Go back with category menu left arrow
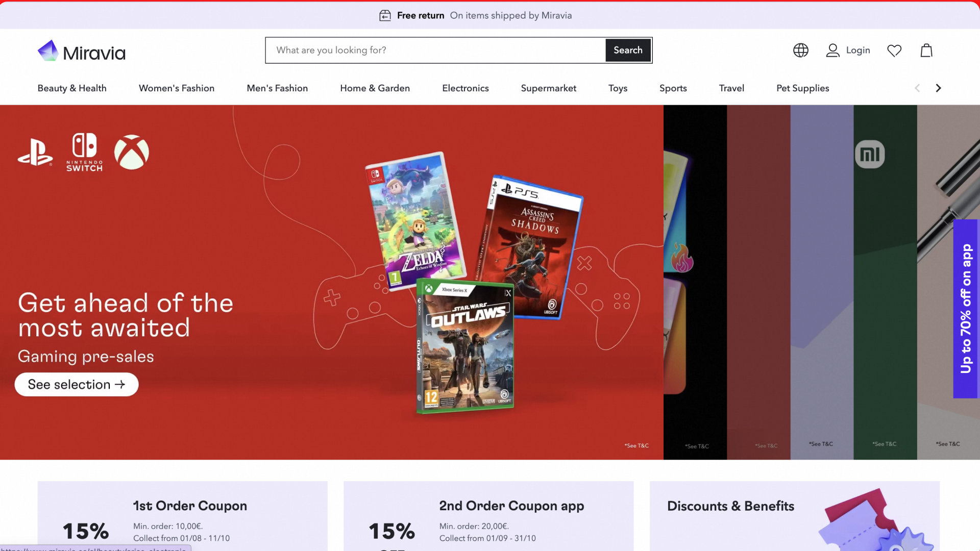The width and height of the screenshot is (980, 551). (917, 88)
